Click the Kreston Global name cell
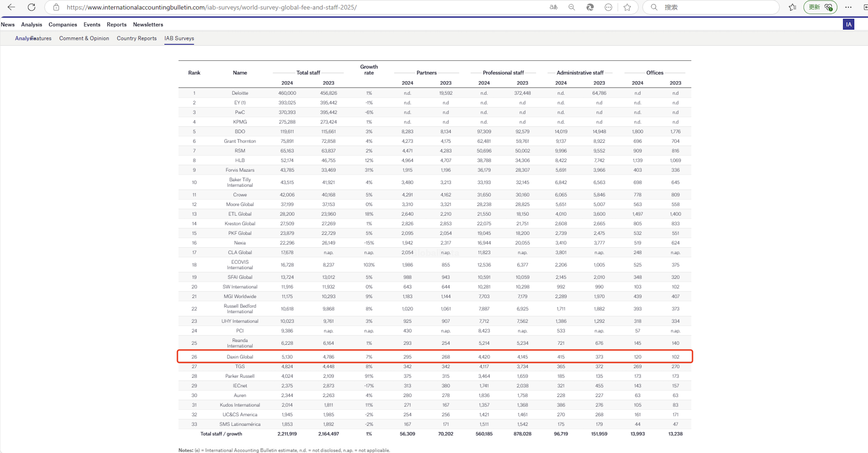 pyautogui.click(x=240, y=223)
